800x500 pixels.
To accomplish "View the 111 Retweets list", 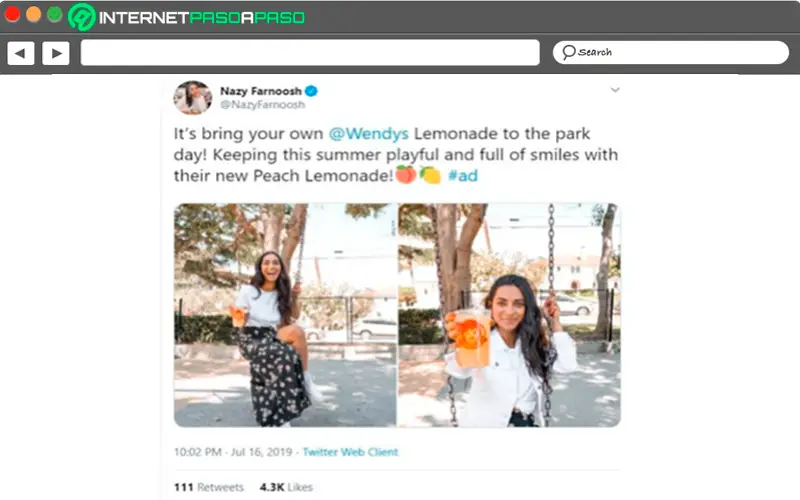I will (x=209, y=487).
